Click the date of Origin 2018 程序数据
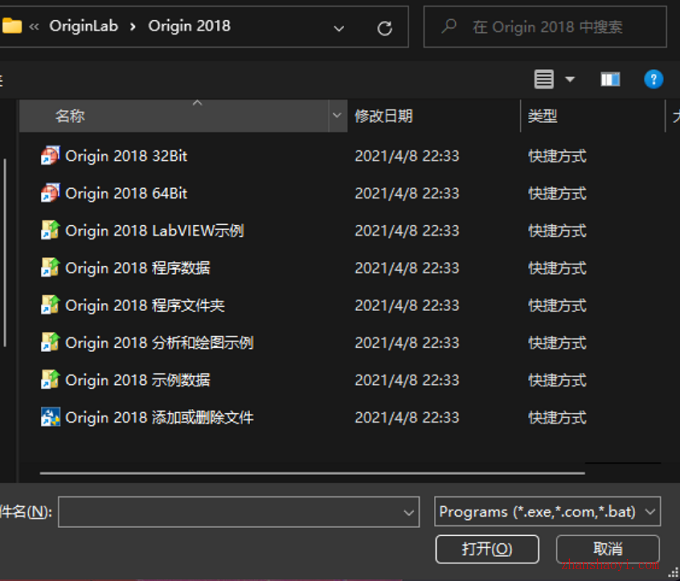The image size is (680, 581). click(x=407, y=268)
